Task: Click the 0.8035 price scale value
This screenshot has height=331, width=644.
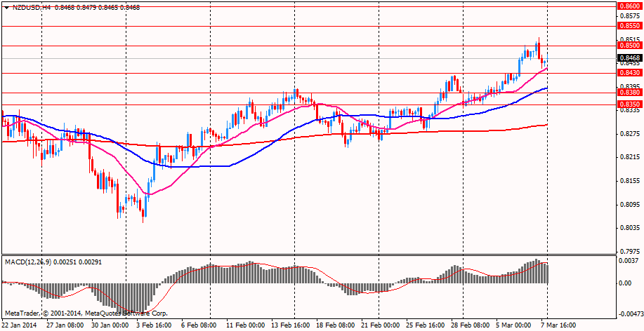Action: coord(630,228)
